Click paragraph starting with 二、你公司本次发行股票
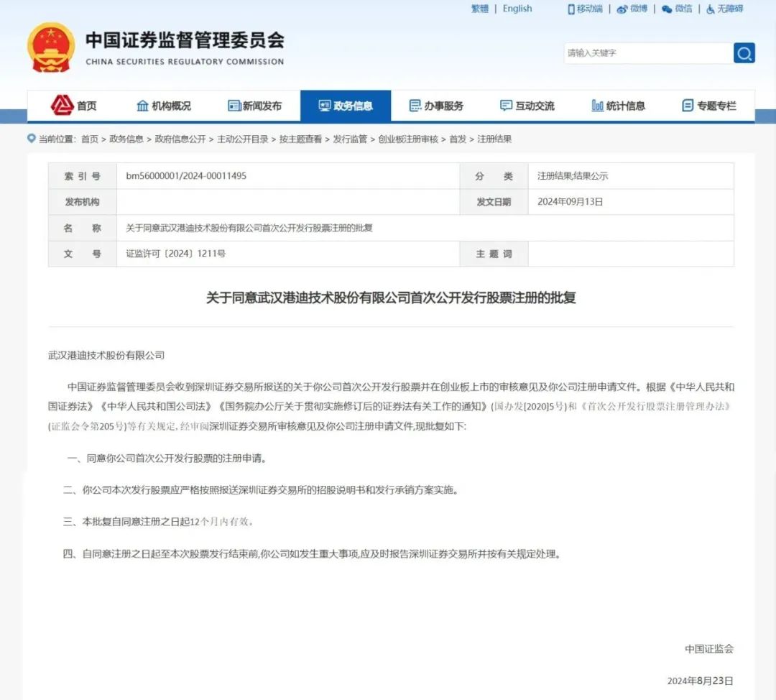The height and width of the screenshot is (700, 776). [x=262, y=490]
